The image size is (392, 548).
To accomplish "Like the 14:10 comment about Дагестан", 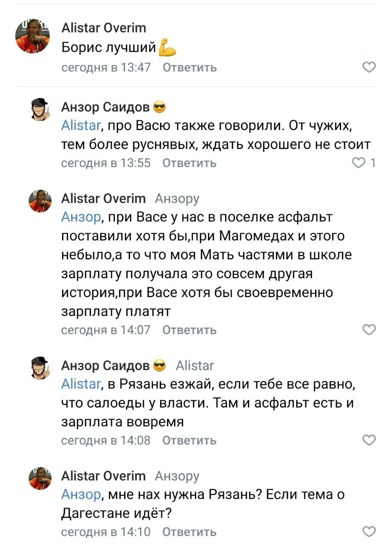I will [x=369, y=532].
